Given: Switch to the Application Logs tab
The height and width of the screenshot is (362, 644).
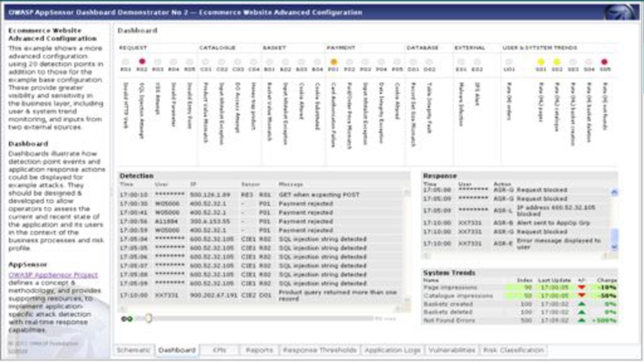Looking at the screenshot, I should point(392,350).
